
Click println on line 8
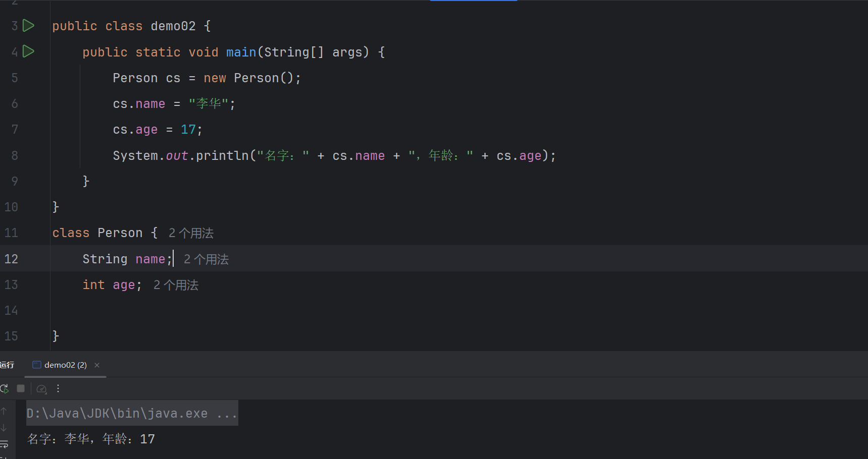[222, 155]
